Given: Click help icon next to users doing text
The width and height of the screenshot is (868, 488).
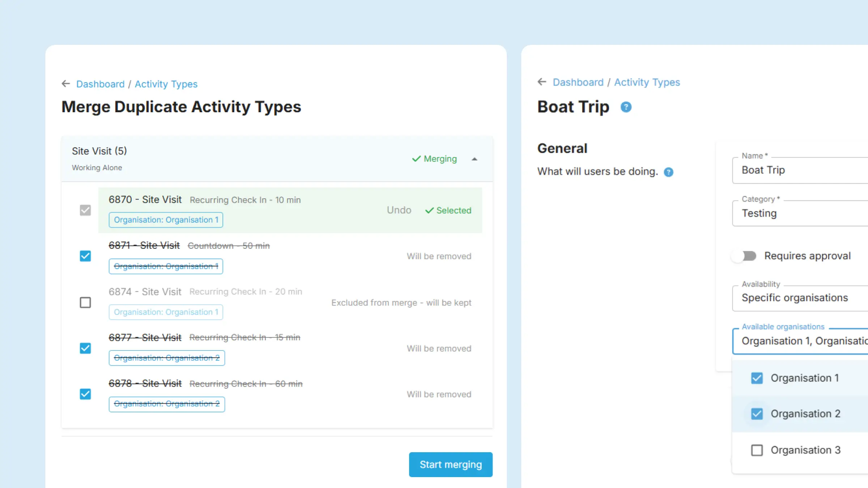Looking at the screenshot, I should pos(668,172).
